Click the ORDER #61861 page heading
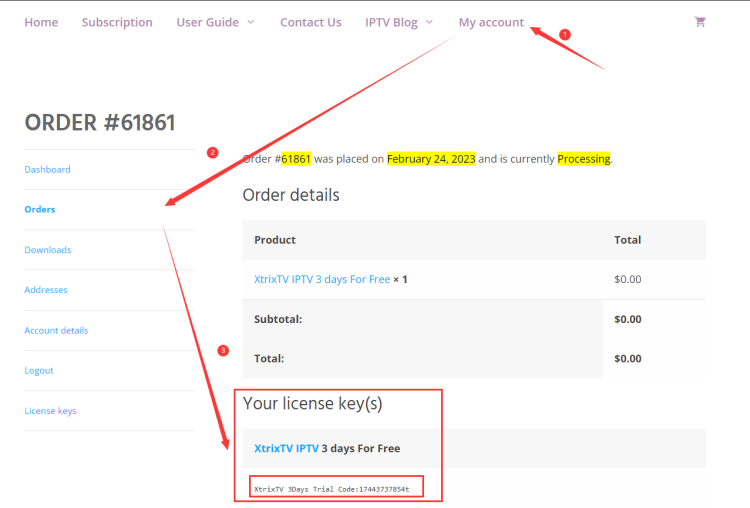 point(100,122)
